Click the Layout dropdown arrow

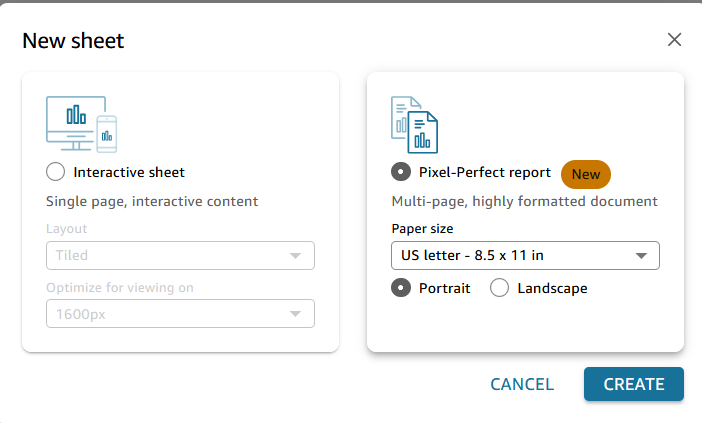click(x=295, y=256)
